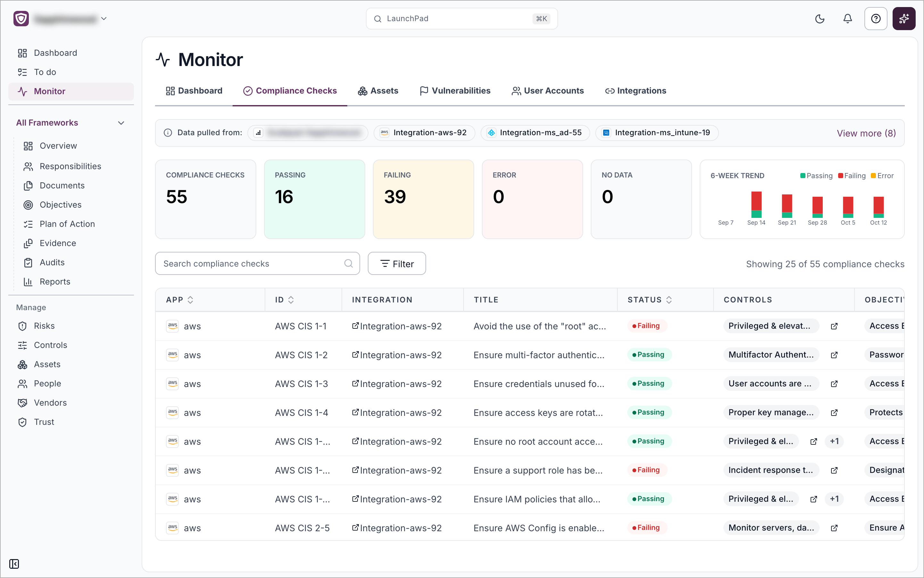The image size is (924, 578).
Task: Switch to the Assets tab
Action: point(378,91)
